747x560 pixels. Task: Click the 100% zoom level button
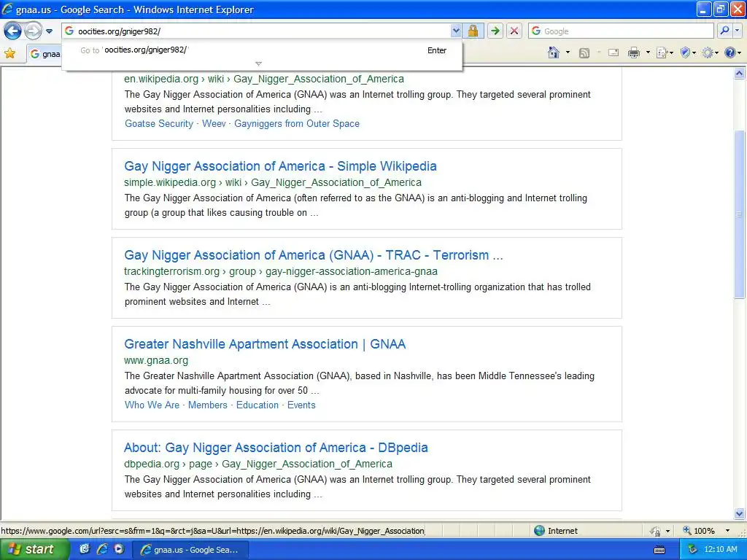coord(699,531)
